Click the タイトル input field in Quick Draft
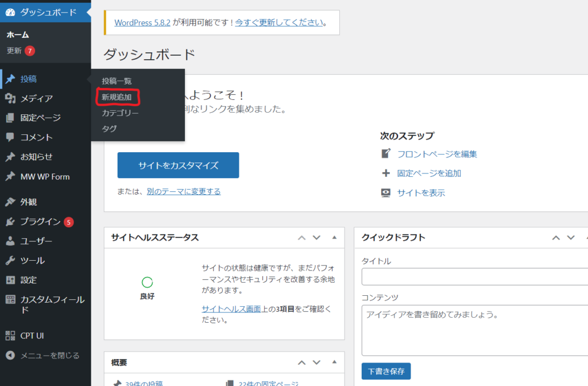588x386 pixels. coord(474,277)
